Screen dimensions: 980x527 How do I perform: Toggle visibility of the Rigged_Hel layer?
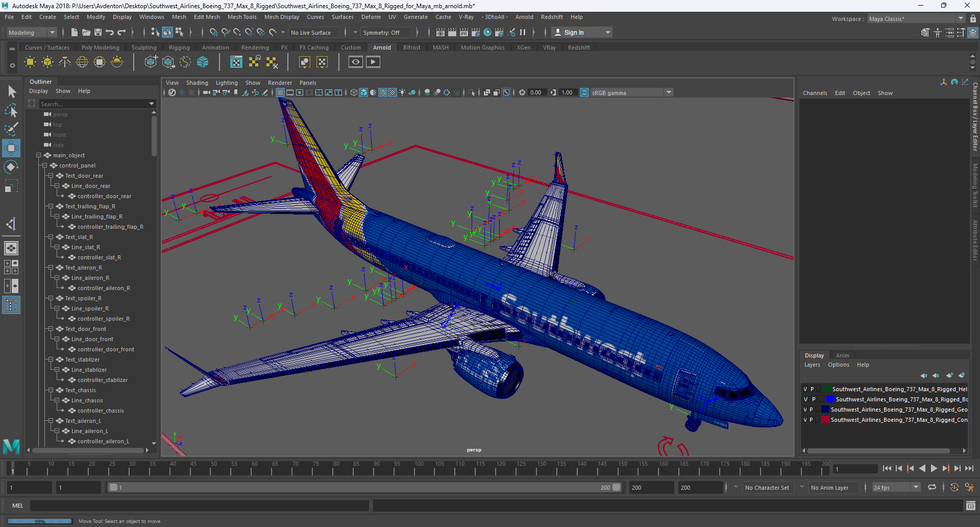pos(805,389)
